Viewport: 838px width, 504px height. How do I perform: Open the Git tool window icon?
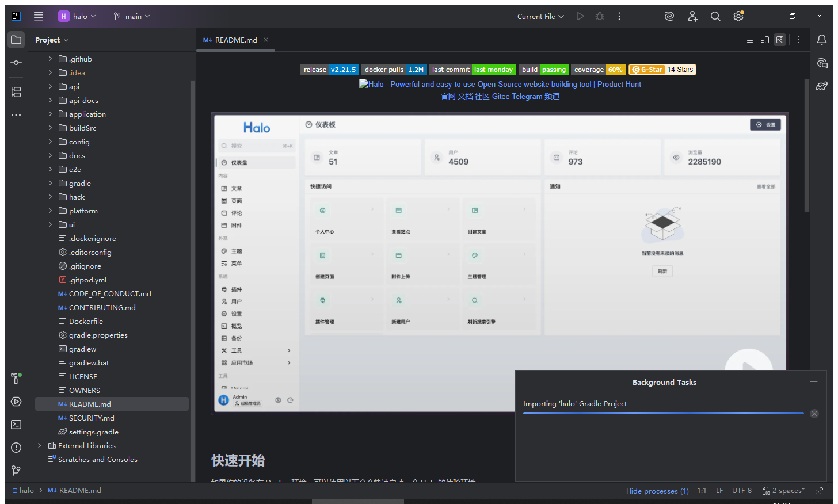[16, 471]
